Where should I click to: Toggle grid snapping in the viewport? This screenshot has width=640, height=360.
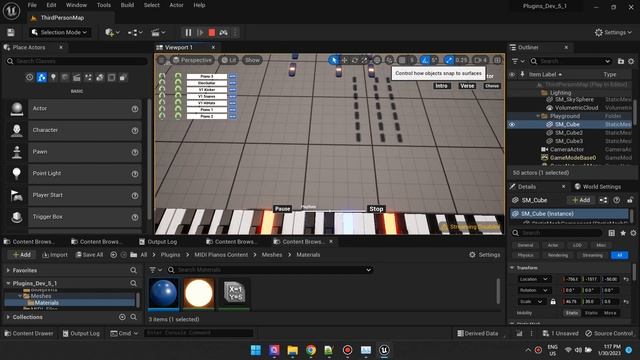point(402,60)
